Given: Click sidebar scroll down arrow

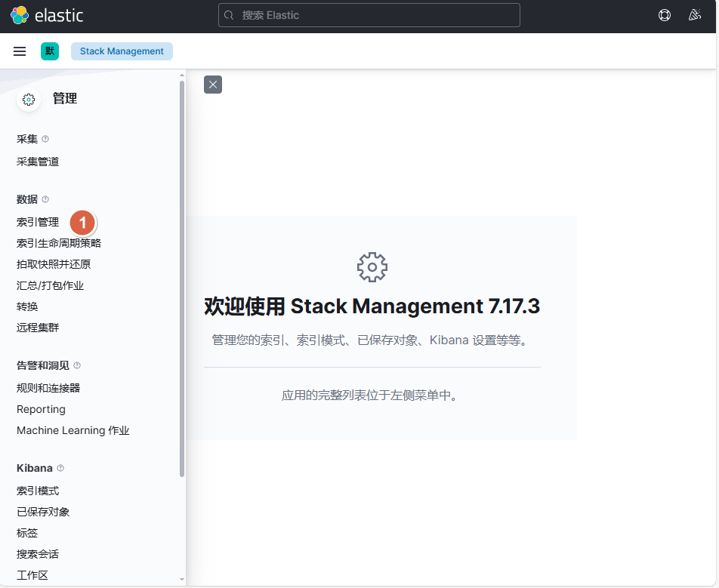Looking at the screenshot, I should coord(182,579).
